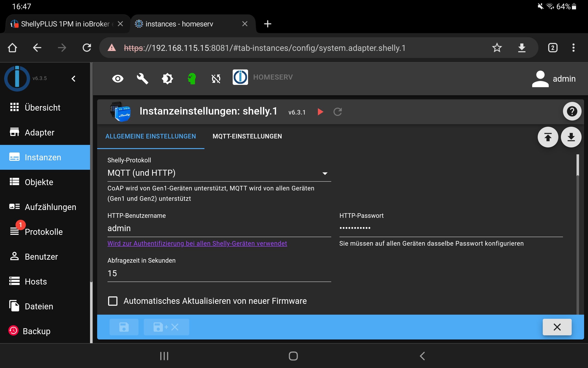Collapse the sidebar with the chevron arrow
Screen dimensions: 588x368
pyautogui.click(x=73, y=79)
